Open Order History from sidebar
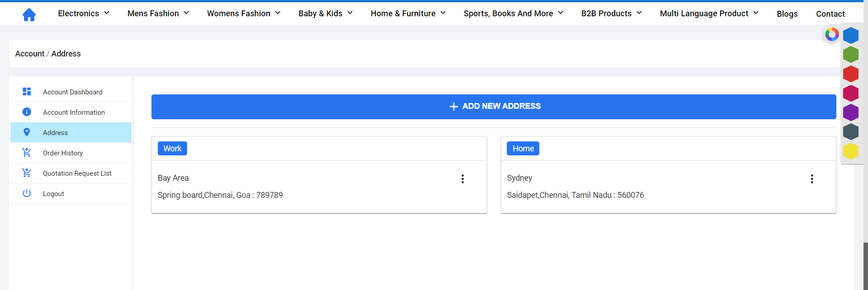Screen dimensions: 868x290 tap(71, 153)
